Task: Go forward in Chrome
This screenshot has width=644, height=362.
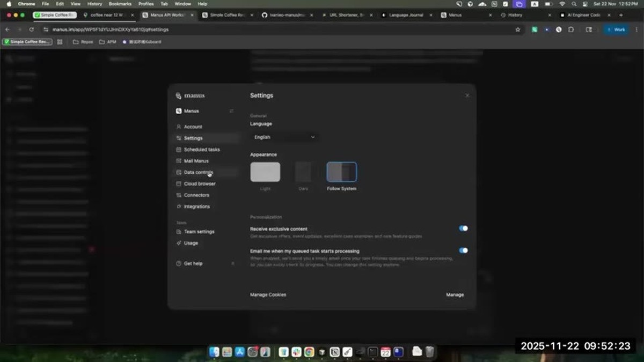Action: point(20,29)
